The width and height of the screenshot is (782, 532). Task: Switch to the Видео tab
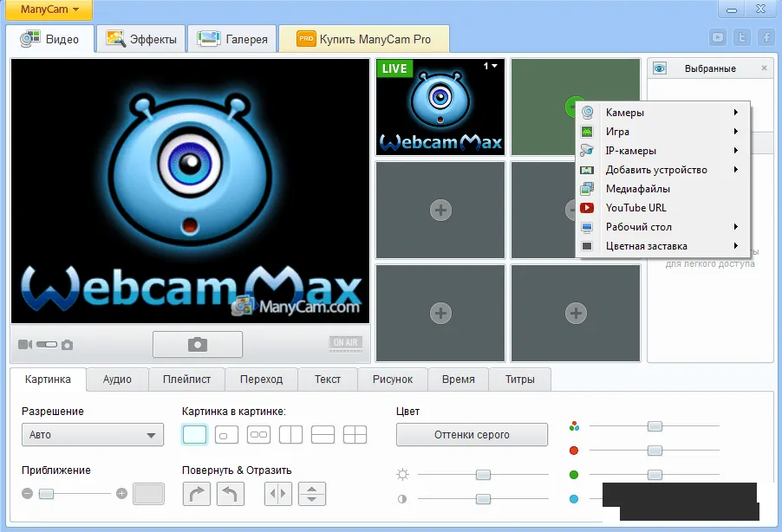click(50, 39)
